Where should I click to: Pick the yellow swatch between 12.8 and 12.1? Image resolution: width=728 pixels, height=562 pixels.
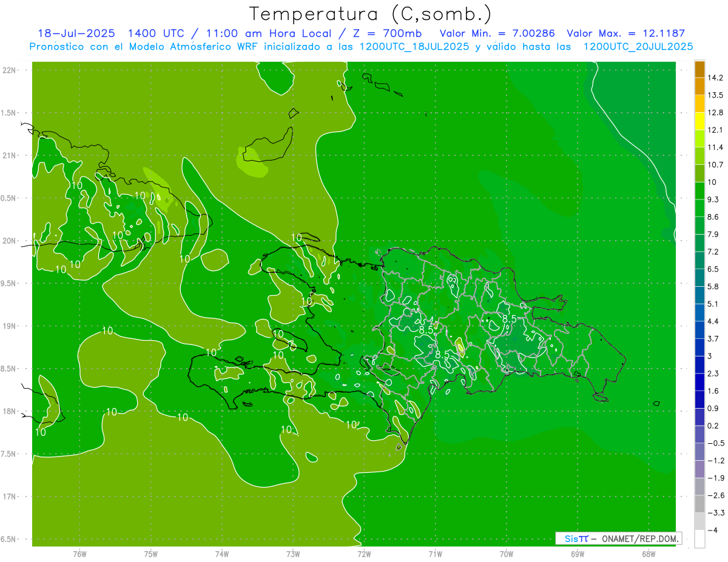click(699, 121)
